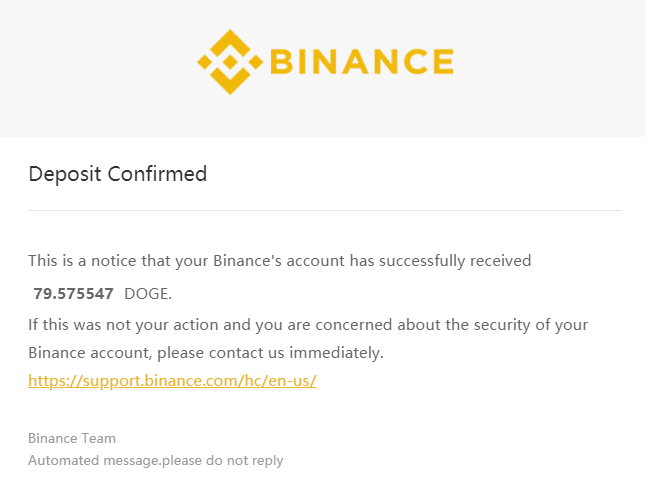Click the Binance diamond logo icon

coord(230,62)
